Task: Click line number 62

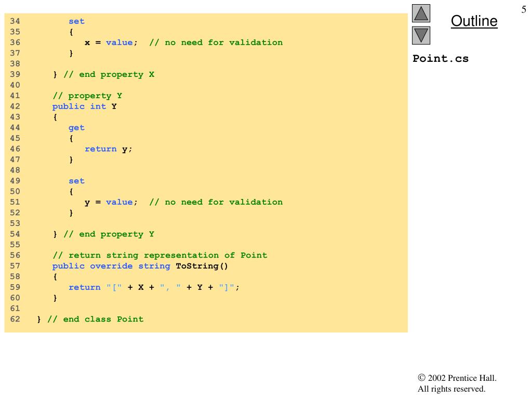Action: (x=15, y=320)
